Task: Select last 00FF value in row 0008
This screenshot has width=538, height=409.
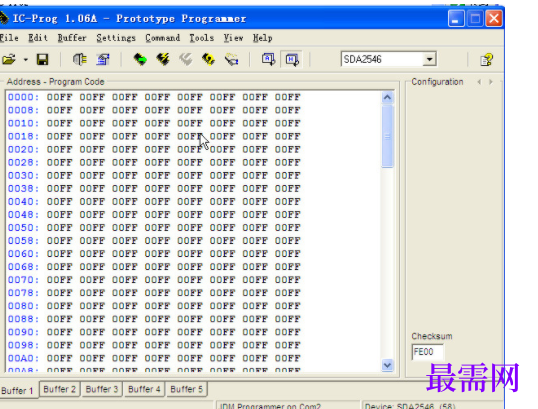Action: tap(288, 110)
